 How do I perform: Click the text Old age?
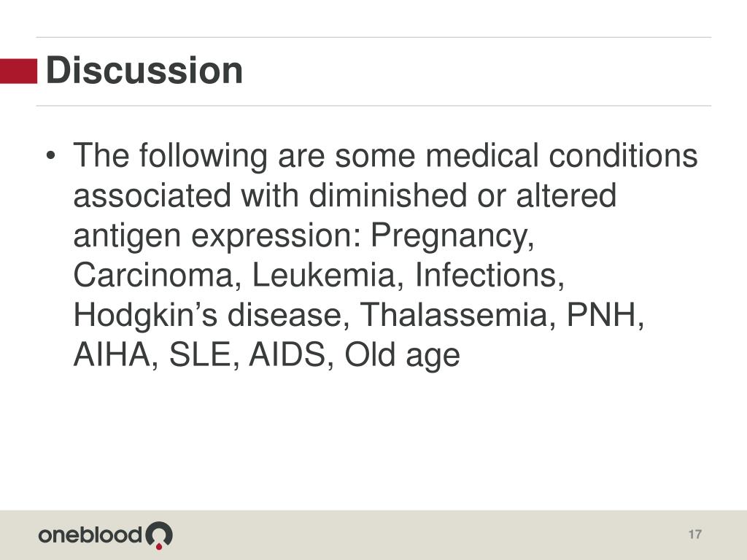coord(402,356)
